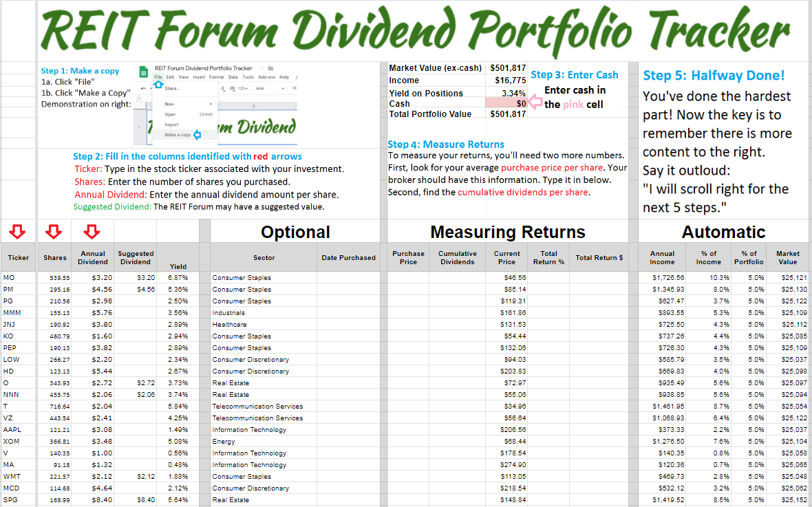Click the MO ticker cell
Image resolution: width=812 pixels, height=507 pixels.
coord(18,278)
